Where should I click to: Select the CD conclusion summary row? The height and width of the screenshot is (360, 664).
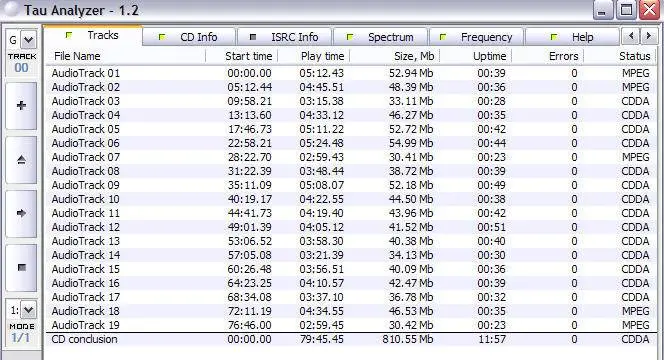[x=351, y=339]
